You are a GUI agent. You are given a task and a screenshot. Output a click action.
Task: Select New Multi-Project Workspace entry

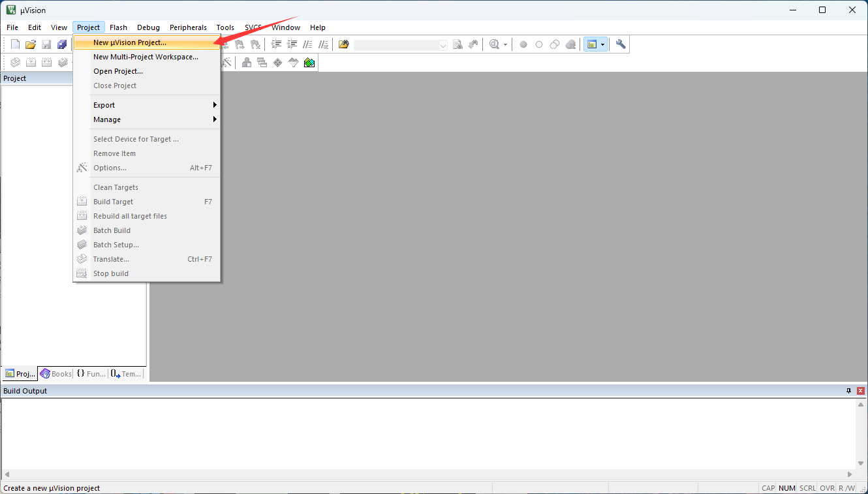point(147,57)
